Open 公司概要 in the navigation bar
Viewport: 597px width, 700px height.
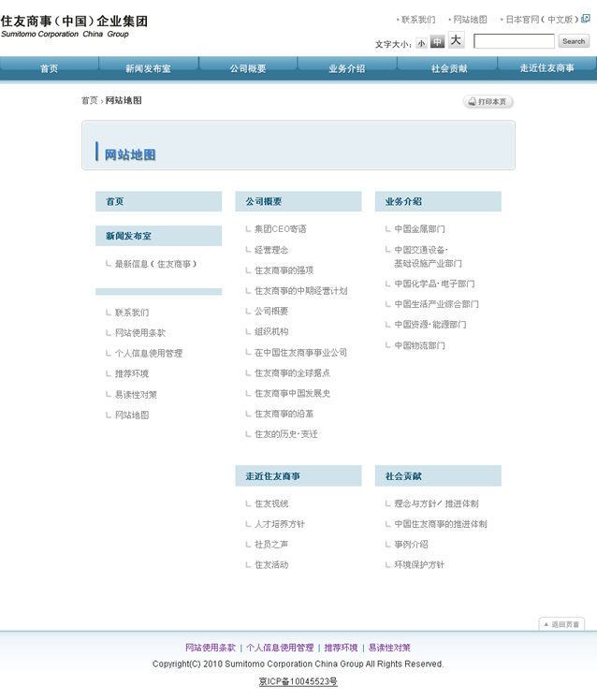pos(248,68)
